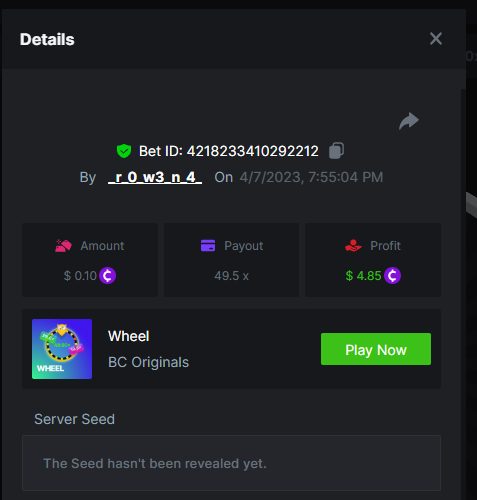Click the coin icon next to $ 0.10

[107, 276]
